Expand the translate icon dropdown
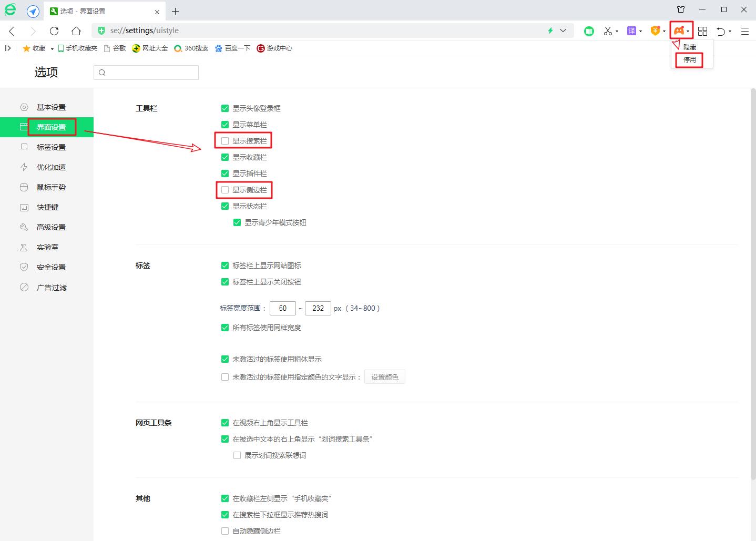This screenshot has width=756, height=541. 641,30
